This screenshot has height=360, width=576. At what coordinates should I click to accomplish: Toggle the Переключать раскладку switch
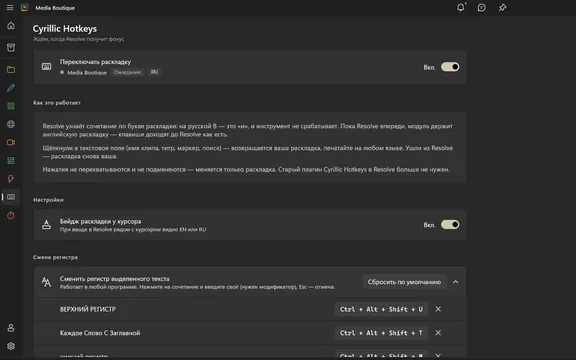pos(450,67)
